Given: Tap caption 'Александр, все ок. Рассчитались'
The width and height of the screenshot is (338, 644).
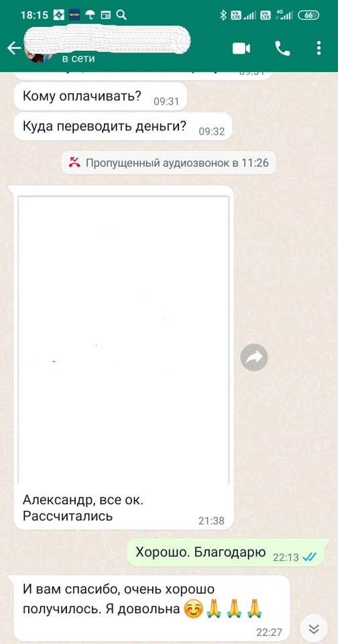Looking at the screenshot, I should [83, 508].
